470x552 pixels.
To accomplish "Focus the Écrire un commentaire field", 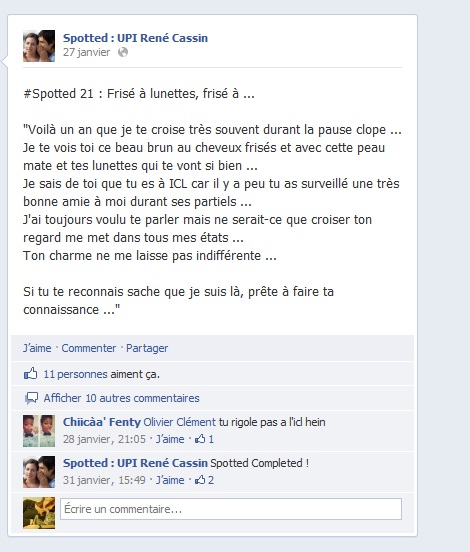I will 231,509.
